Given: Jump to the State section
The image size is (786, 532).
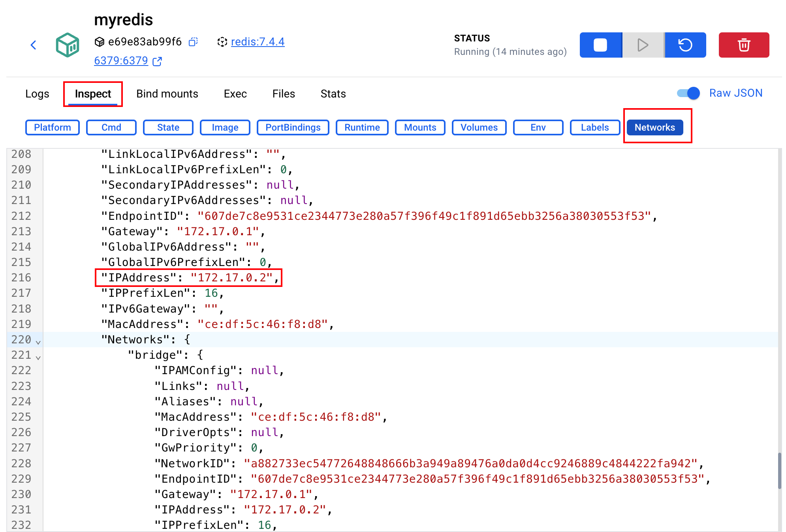Looking at the screenshot, I should (x=168, y=127).
